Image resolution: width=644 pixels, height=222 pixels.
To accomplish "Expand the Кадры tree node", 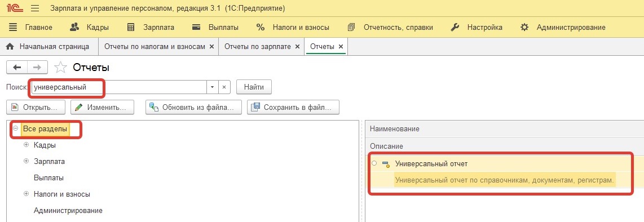I will [27, 145].
